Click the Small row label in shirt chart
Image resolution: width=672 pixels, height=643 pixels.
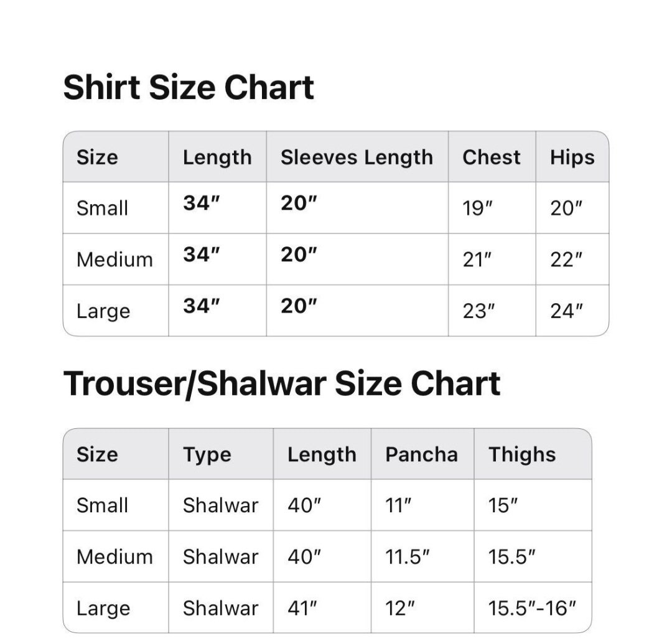pyautogui.click(x=102, y=208)
